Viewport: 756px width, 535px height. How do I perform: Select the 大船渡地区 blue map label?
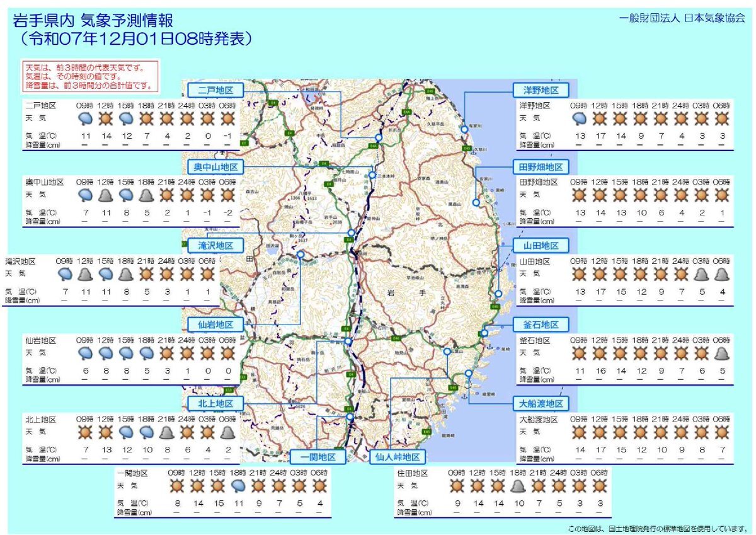(541, 403)
